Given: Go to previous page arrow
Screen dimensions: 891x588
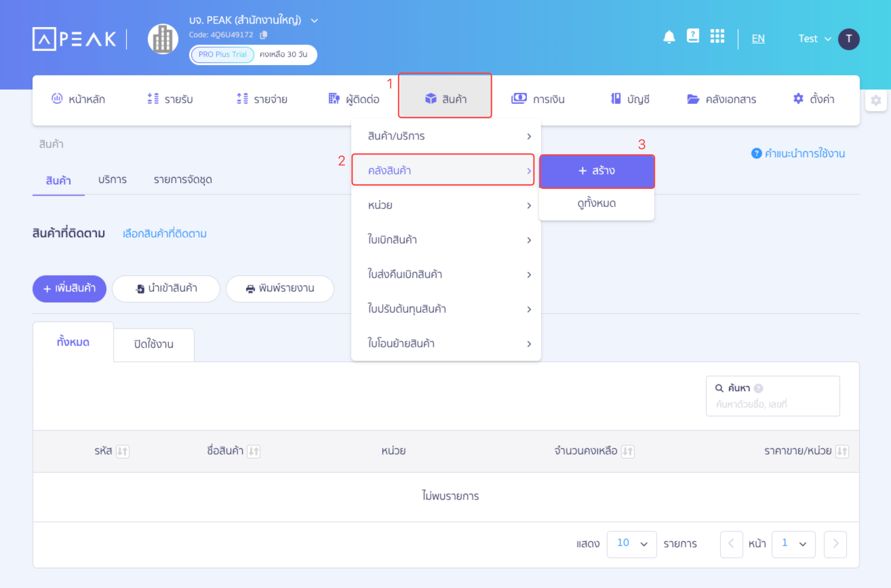Looking at the screenshot, I should [x=731, y=544].
